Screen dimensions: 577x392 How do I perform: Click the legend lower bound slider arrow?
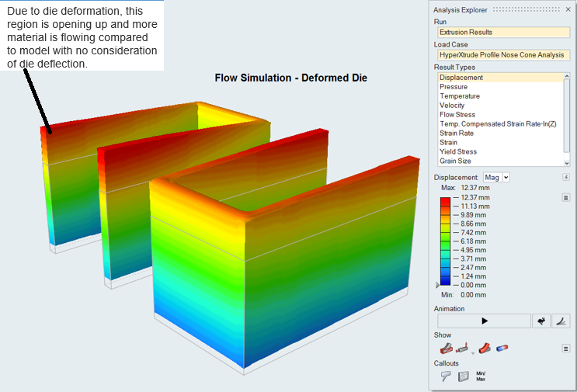(436, 285)
